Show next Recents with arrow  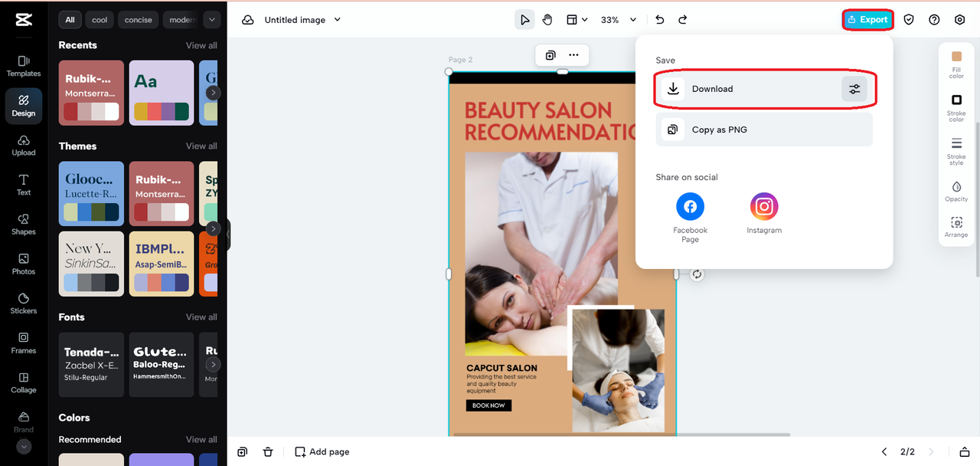pos(214,93)
